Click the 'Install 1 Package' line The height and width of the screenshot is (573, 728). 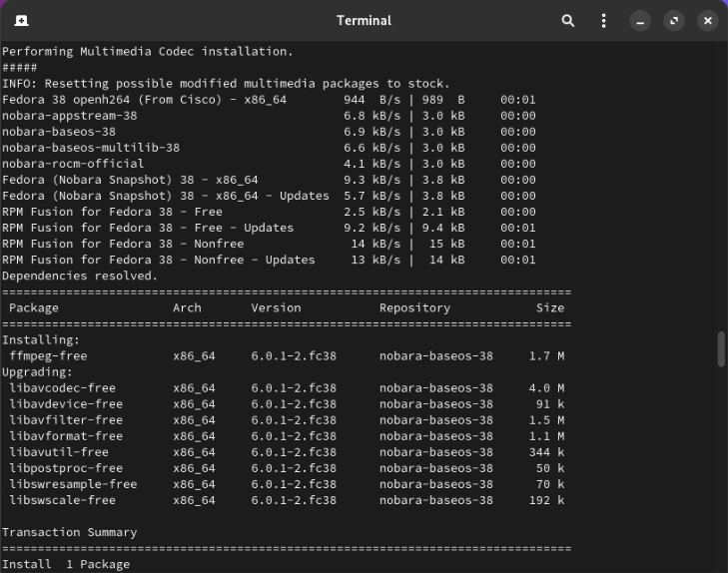pyautogui.click(x=66, y=564)
